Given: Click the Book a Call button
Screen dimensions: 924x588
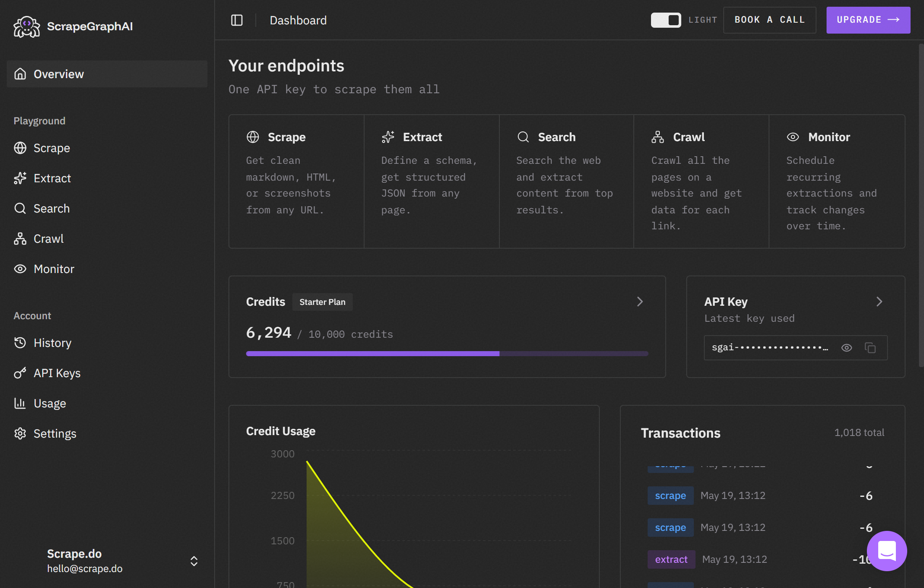Looking at the screenshot, I should pos(770,20).
